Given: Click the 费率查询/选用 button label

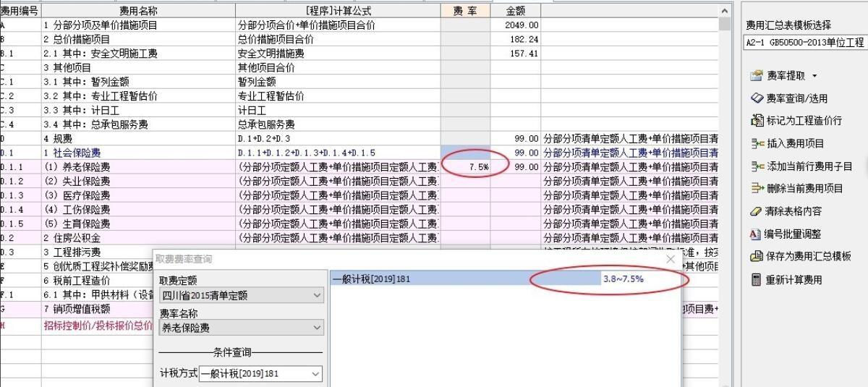Looking at the screenshot, I should tap(797, 98).
